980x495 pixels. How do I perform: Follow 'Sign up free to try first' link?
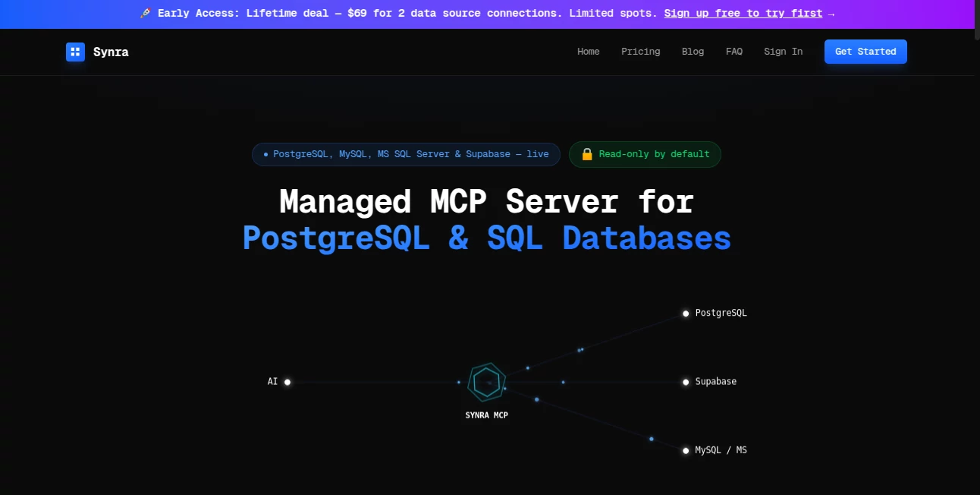tap(743, 14)
